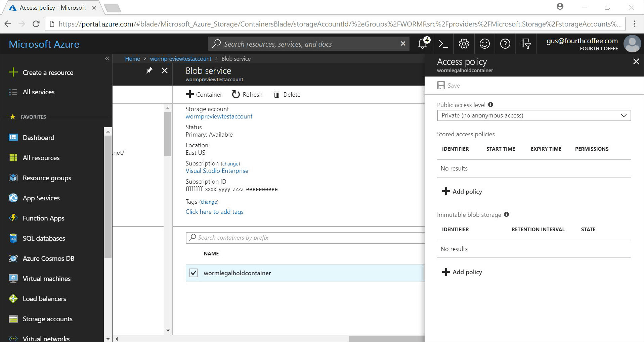Image resolution: width=644 pixels, height=342 pixels.
Task: Refresh the container list
Action: coord(247,94)
